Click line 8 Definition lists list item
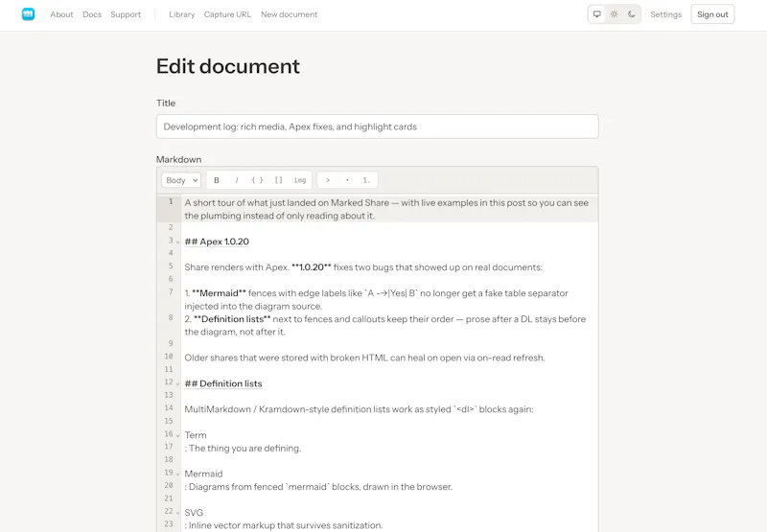767x532 pixels. [x=385, y=325]
